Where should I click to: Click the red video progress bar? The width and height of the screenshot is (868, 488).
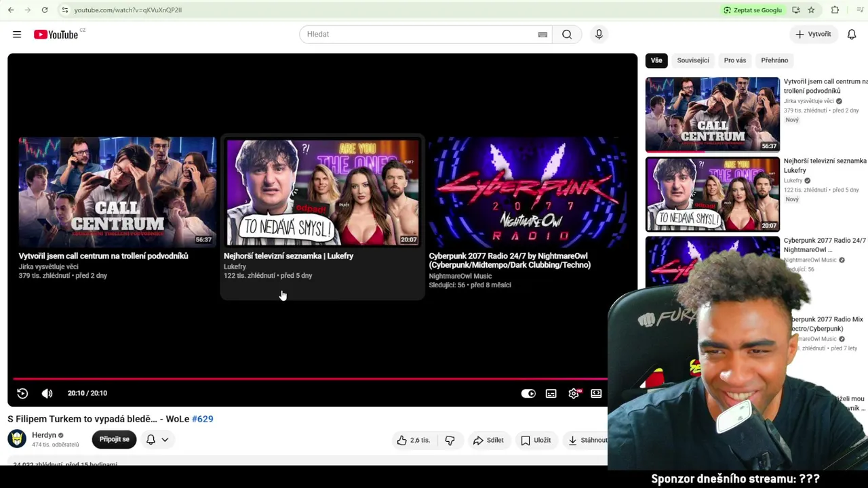309,379
